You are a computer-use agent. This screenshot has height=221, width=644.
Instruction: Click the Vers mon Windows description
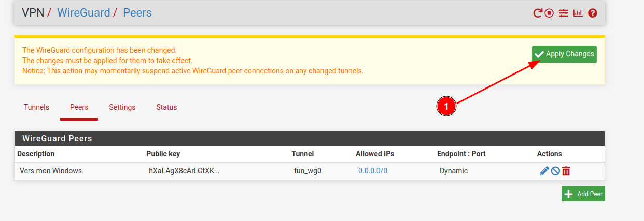(51, 171)
